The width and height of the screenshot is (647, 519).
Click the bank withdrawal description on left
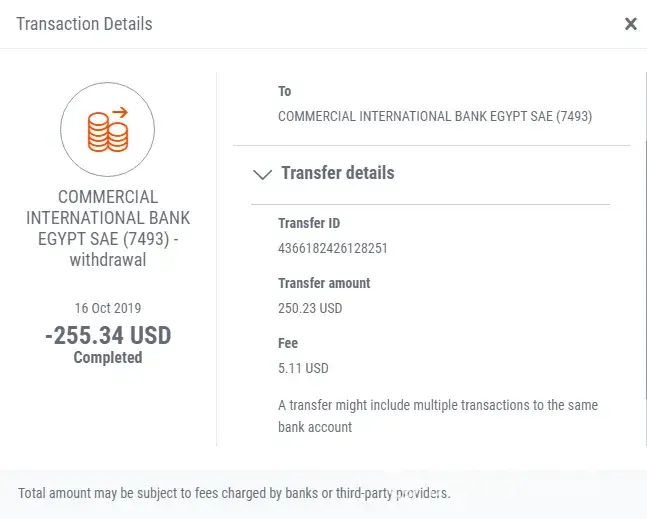108,228
